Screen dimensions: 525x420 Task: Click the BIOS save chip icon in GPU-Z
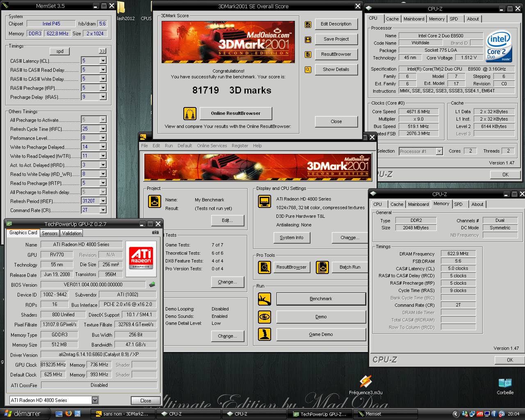pos(152,284)
